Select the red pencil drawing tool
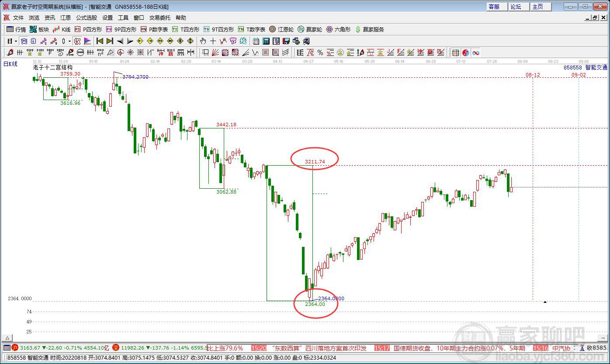610x364 pixels. (x=10, y=52)
